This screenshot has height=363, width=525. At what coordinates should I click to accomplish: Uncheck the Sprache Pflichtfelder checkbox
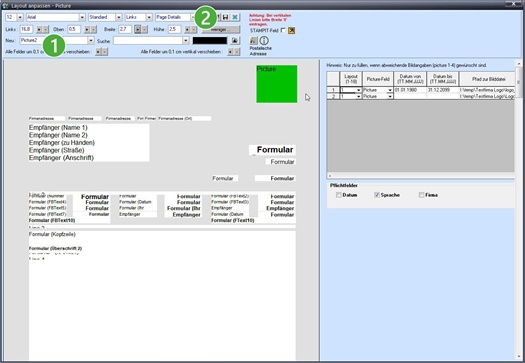[x=377, y=195]
